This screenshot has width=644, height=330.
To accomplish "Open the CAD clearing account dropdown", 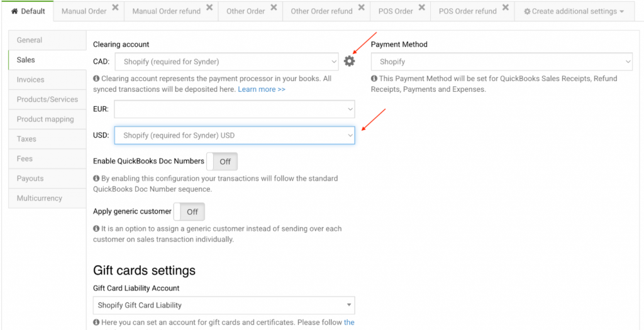I will pyautogui.click(x=226, y=62).
